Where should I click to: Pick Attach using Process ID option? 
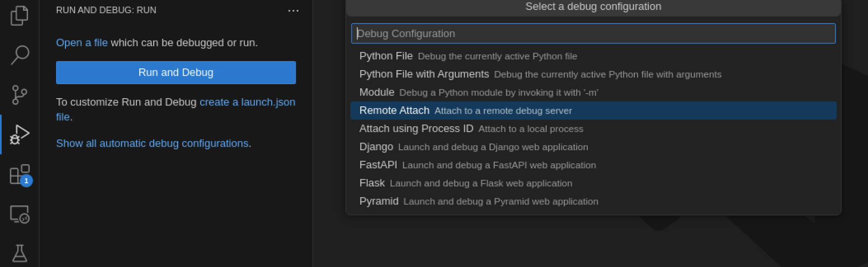tap(593, 129)
